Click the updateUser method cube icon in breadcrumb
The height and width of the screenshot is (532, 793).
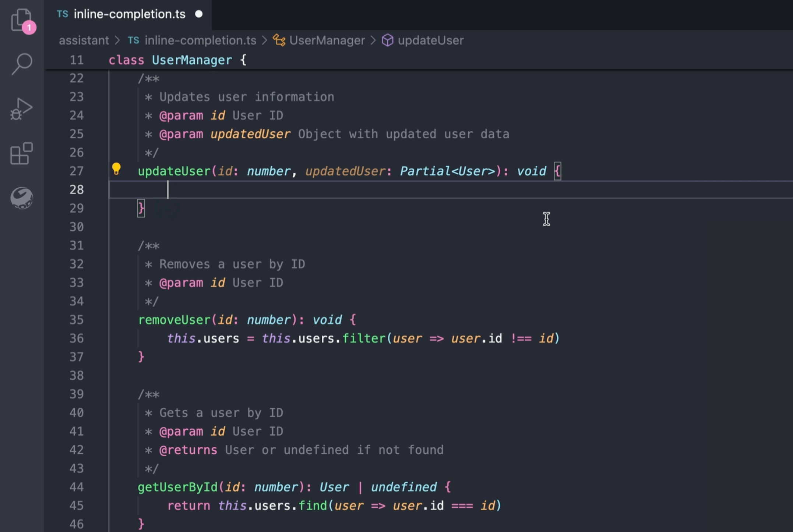coord(387,40)
